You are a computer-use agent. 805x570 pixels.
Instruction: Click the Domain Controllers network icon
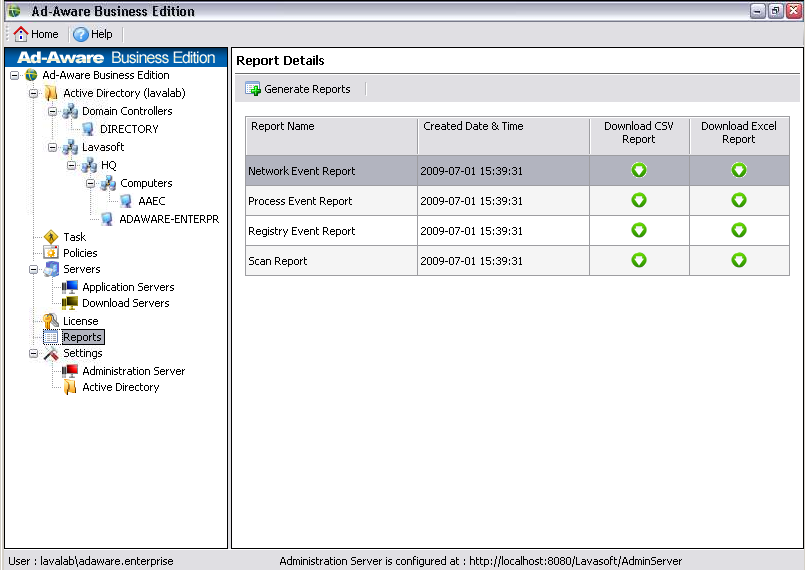[x=70, y=111]
